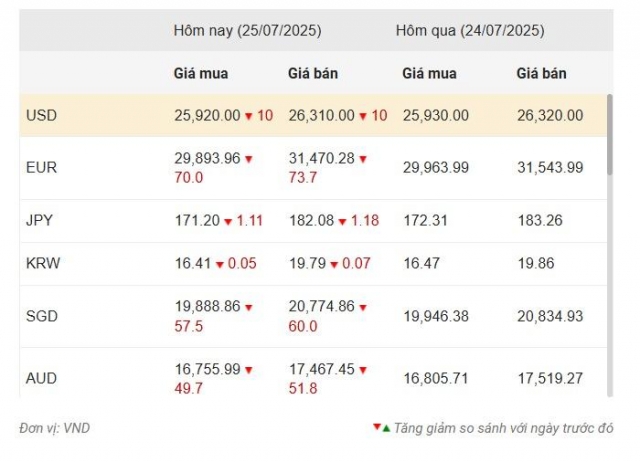The width and height of the screenshot is (640, 462).
Task: Click the green up triangle in the legend
Action: click(x=387, y=429)
